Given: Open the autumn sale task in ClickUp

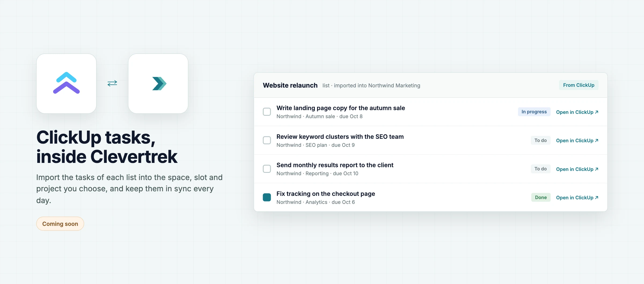Looking at the screenshot, I should tap(577, 112).
